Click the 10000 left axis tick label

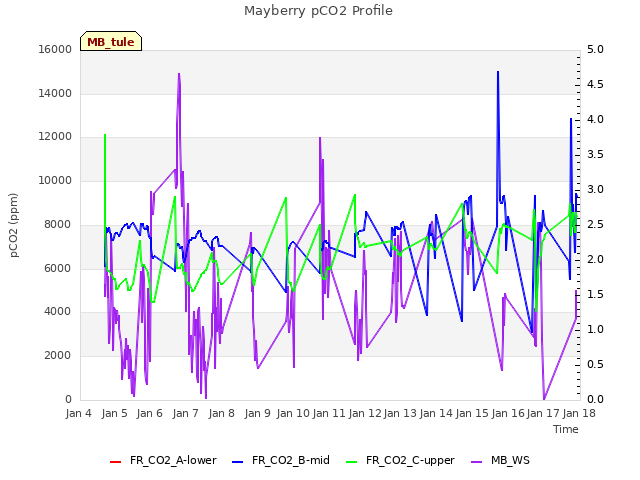(x=55, y=180)
